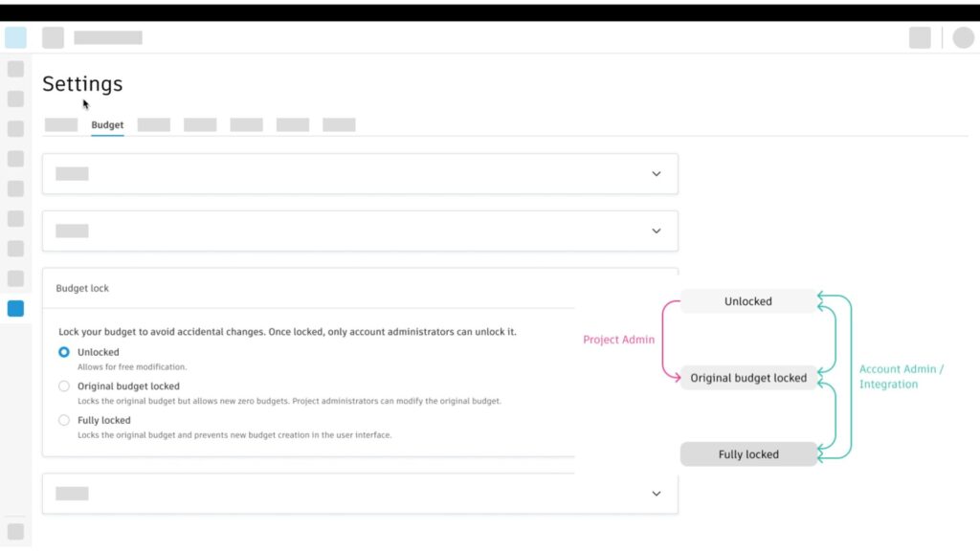Click the light blue app logo in the top-left corner
This screenshot has height=551, width=980.
coord(15,37)
